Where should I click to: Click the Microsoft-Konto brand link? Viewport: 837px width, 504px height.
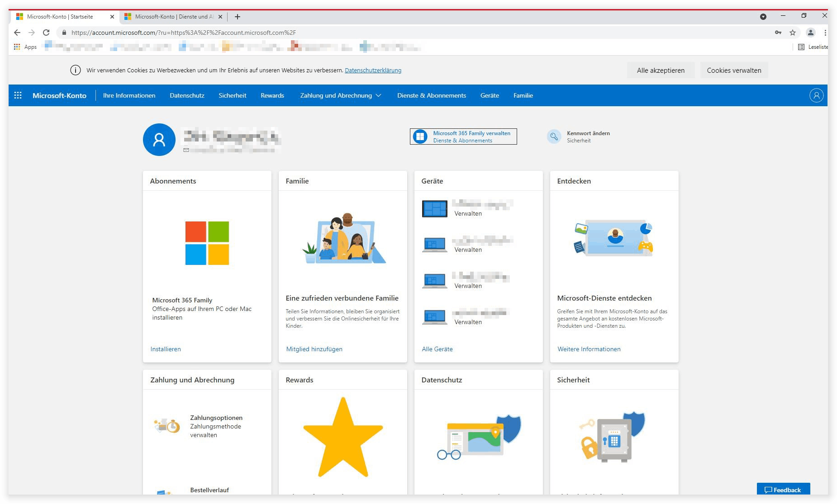(x=59, y=95)
